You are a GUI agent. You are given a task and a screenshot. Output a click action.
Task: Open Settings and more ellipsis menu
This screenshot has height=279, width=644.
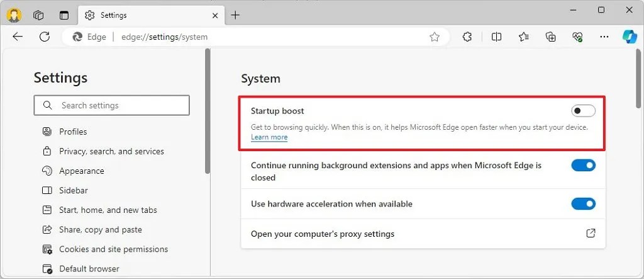click(x=604, y=37)
